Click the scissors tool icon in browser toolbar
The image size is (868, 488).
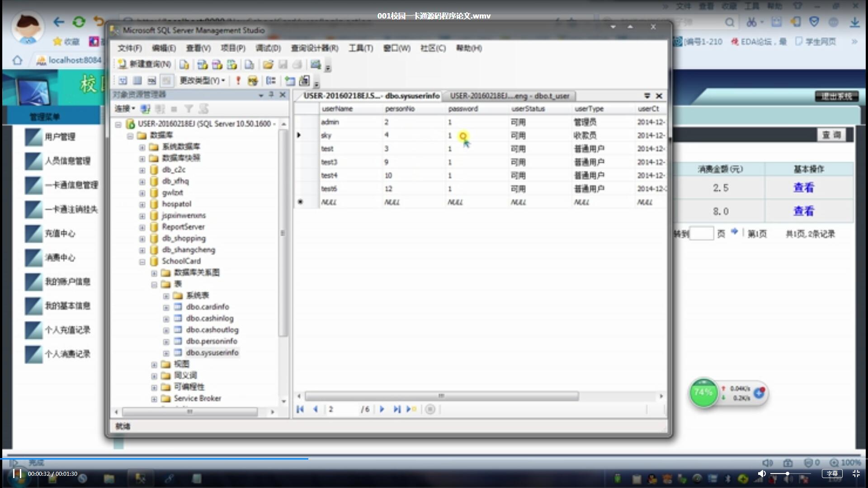click(x=751, y=22)
